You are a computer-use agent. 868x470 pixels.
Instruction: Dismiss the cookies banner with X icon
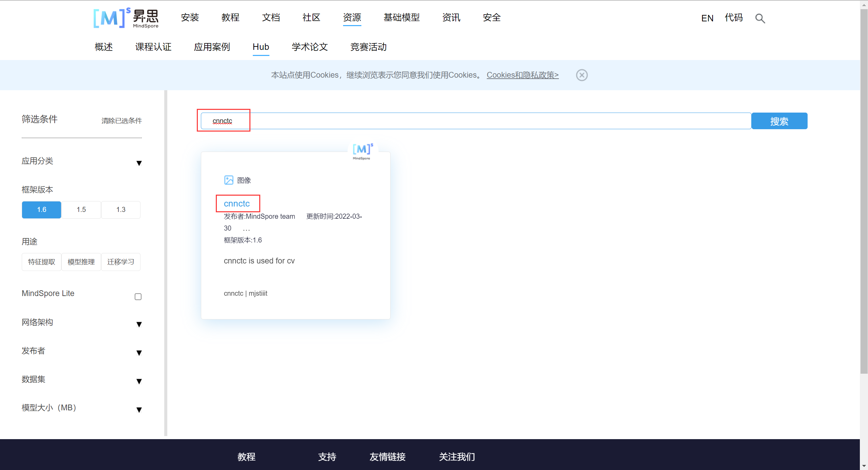[x=582, y=75]
